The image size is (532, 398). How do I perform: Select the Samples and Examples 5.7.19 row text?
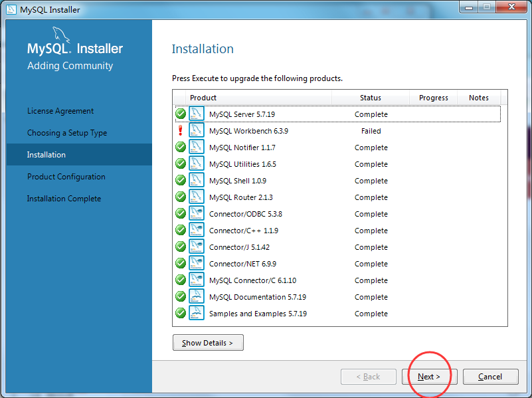258,314
